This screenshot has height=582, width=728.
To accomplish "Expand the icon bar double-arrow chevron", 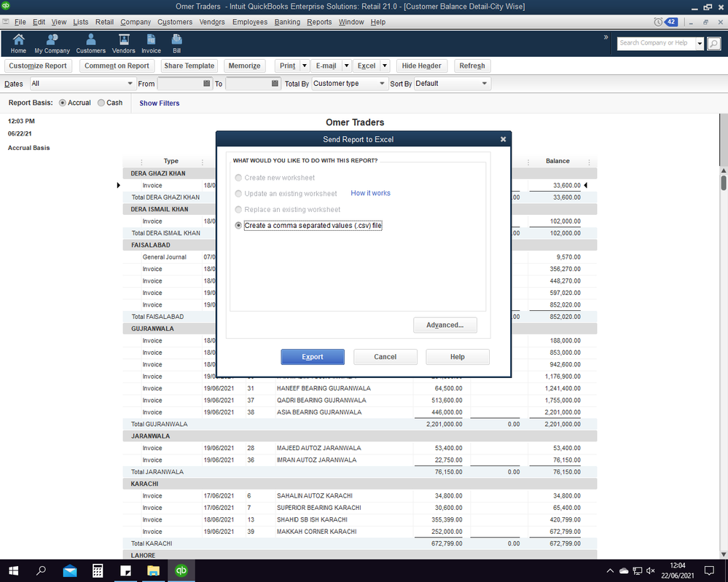I will [606, 37].
